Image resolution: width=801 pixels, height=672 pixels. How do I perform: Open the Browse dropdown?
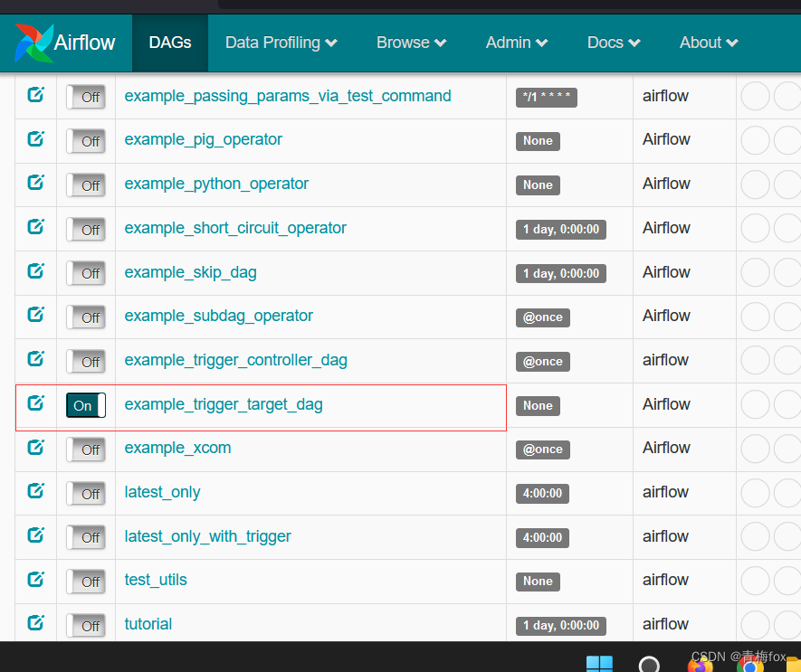point(411,42)
